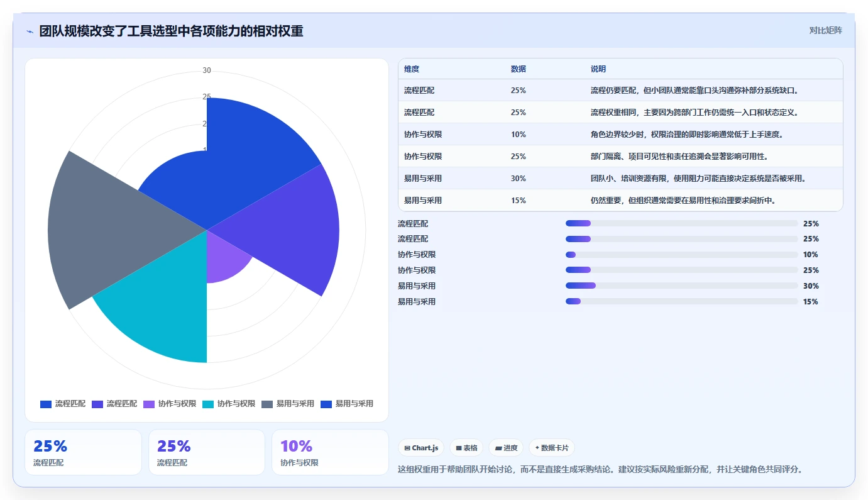Click the 10% progress bar
Viewport: 868px width, 500px height.
(681, 255)
